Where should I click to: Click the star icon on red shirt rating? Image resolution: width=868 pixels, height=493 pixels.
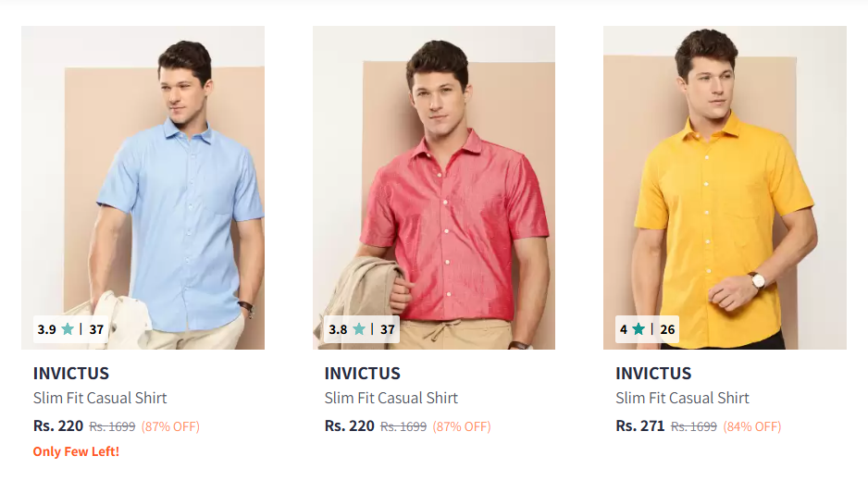coord(359,329)
